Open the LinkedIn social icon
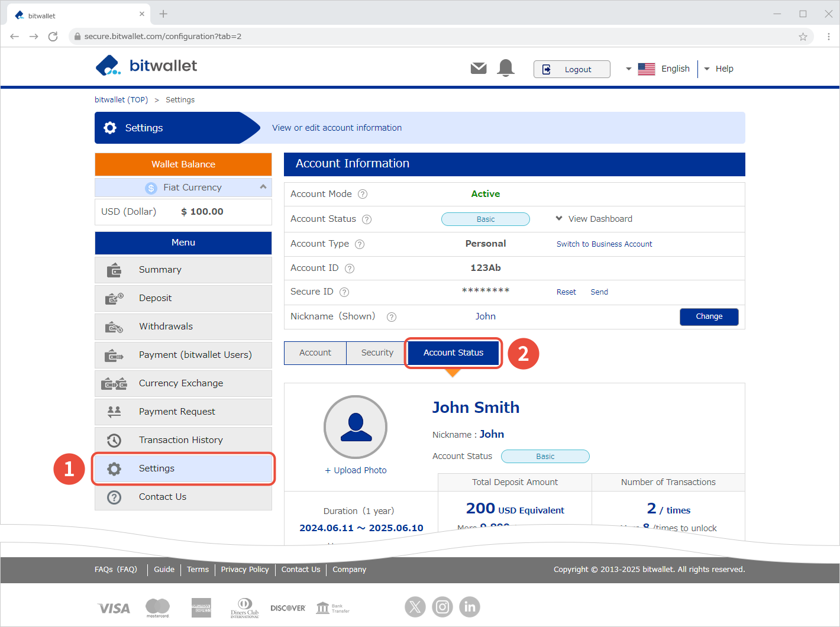 pos(470,606)
